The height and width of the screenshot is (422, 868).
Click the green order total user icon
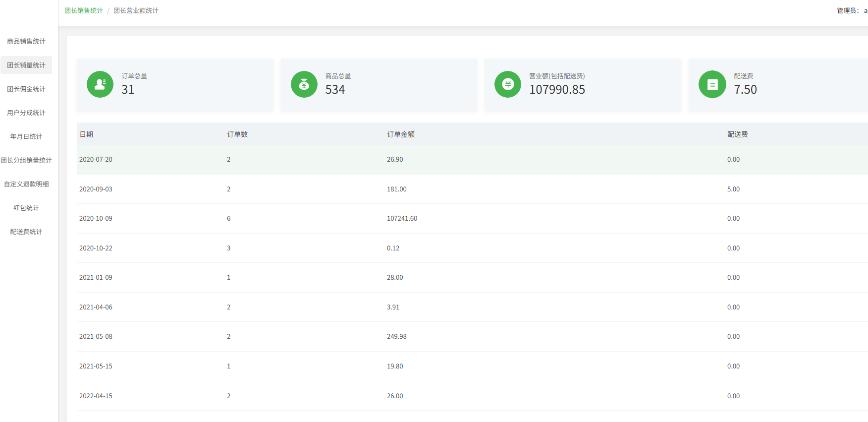click(100, 84)
